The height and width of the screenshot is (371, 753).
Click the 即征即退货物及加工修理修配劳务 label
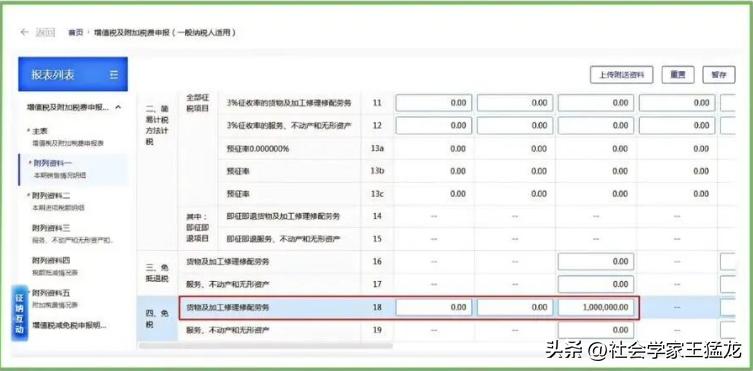pos(283,216)
